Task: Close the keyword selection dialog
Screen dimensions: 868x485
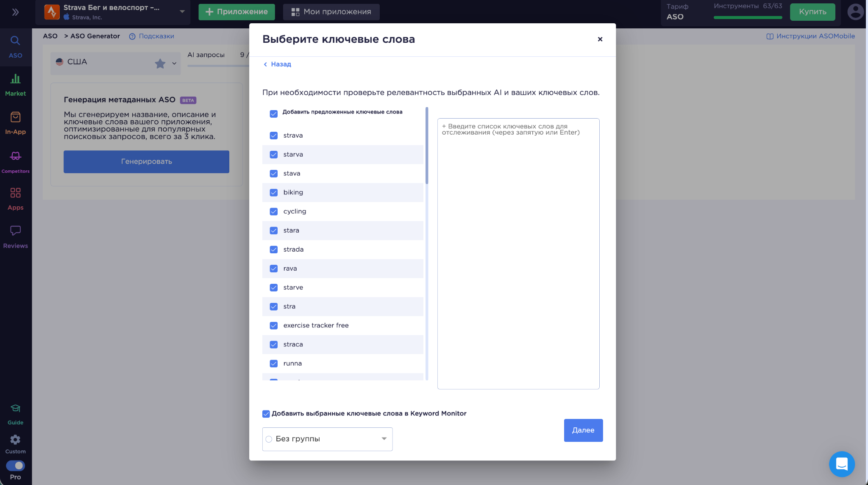Action: (600, 39)
